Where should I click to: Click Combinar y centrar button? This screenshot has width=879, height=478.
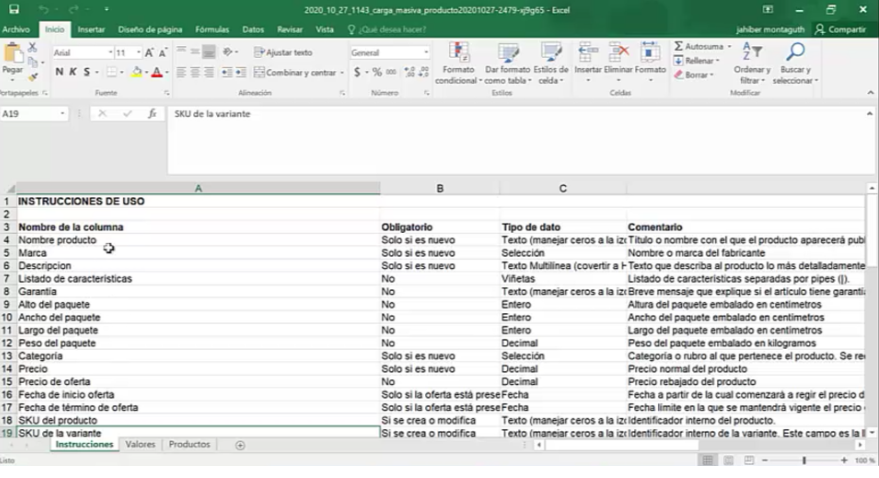point(295,72)
